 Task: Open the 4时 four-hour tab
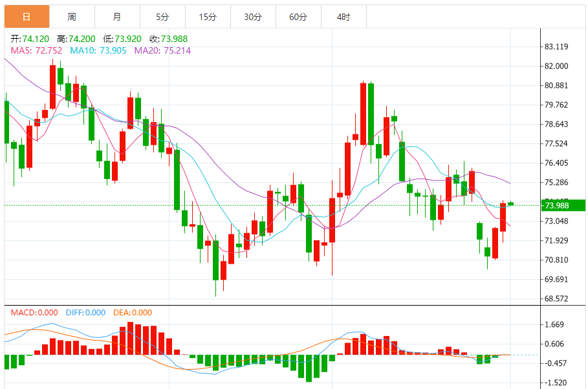point(344,17)
